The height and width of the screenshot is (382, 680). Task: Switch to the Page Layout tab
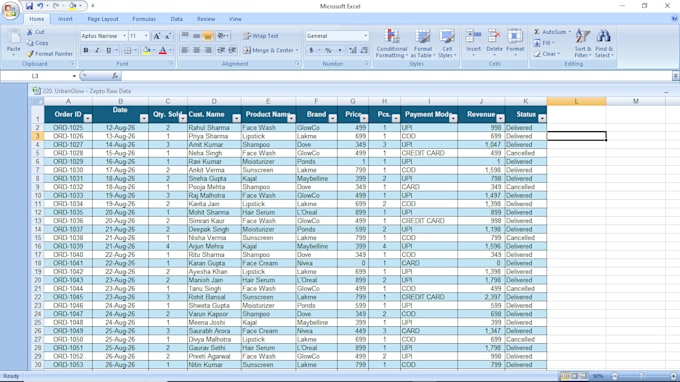pos(103,19)
